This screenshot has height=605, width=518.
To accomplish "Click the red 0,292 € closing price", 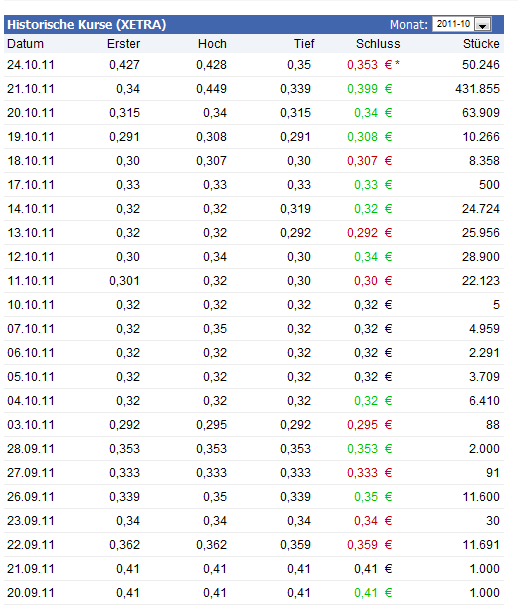I will pyautogui.click(x=370, y=233).
